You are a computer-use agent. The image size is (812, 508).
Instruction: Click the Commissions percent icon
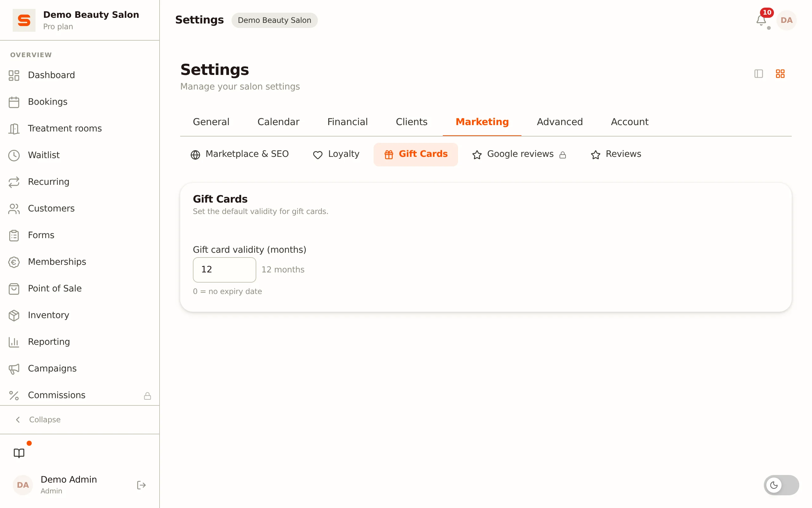tap(14, 396)
